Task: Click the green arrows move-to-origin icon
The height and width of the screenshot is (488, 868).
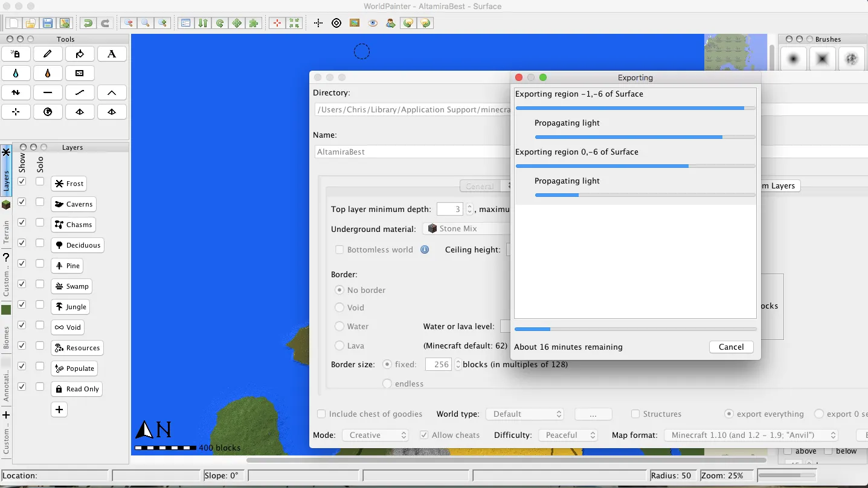Action: tap(294, 23)
